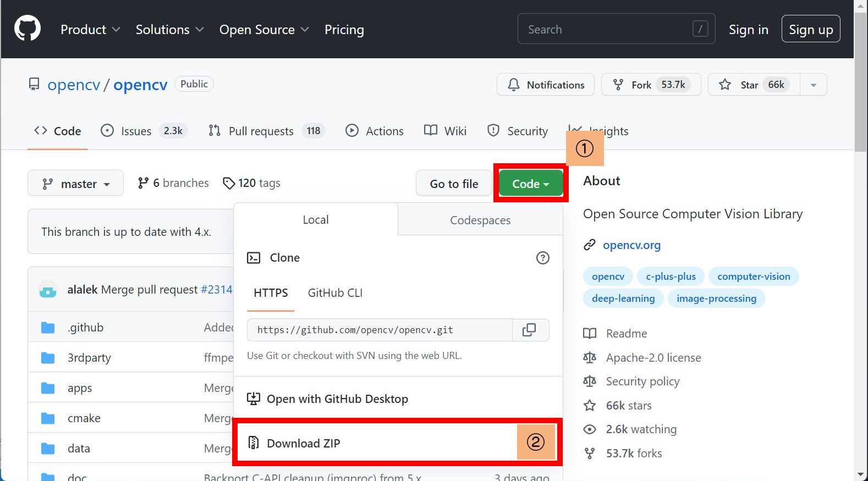Image resolution: width=868 pixels, height=481 pixels.
Task: Open the master branch dropdown
Action: (75, 184)
